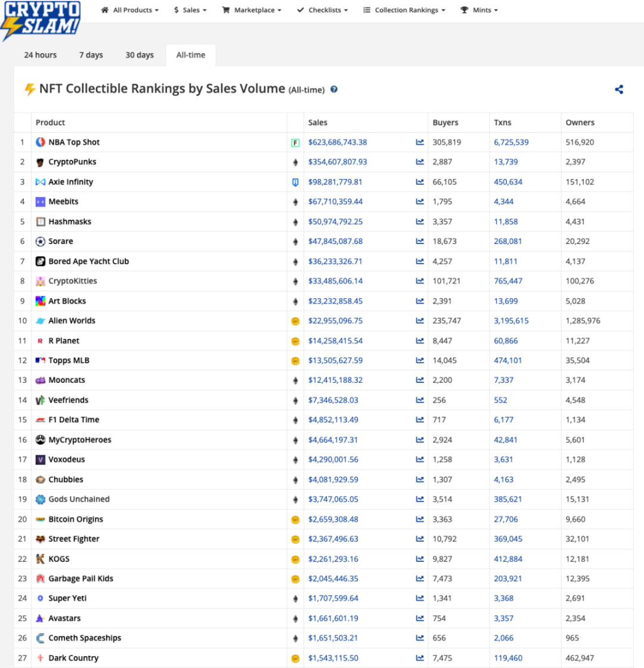Screen dimensions: 644x668
Task: Click the share icon next to rankings title
Action: (619, 89)
